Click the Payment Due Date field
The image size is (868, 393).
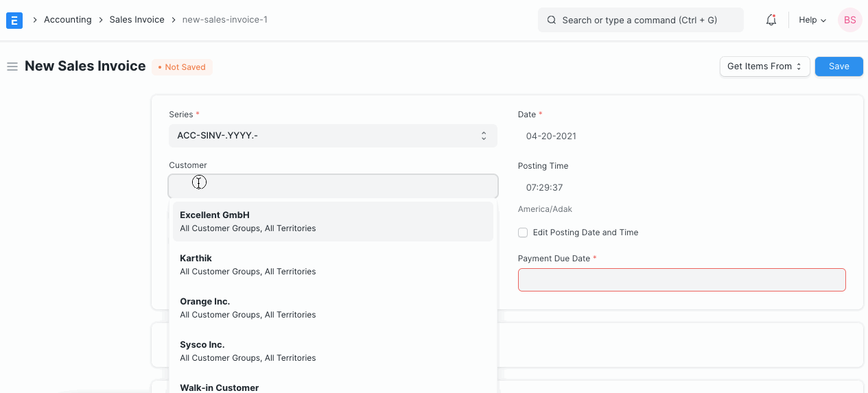[681, 280]
